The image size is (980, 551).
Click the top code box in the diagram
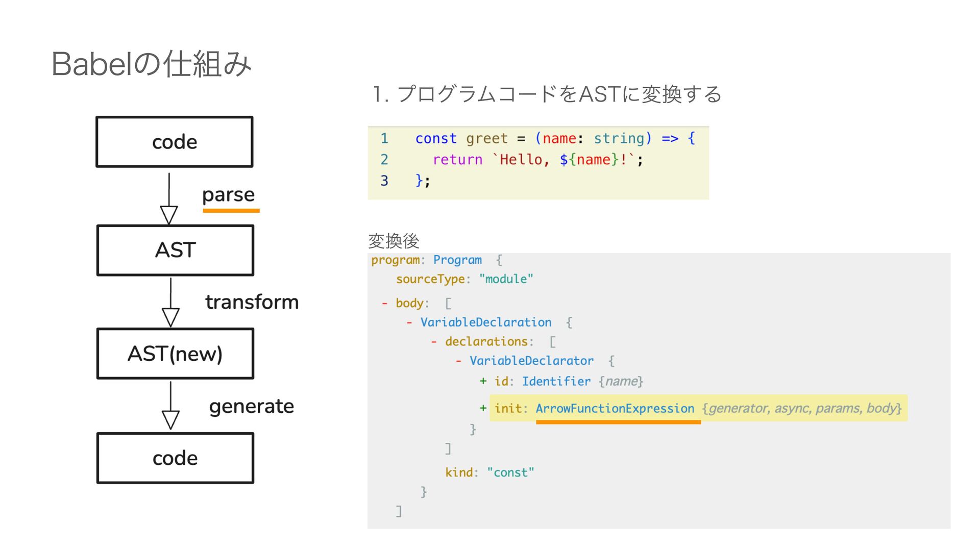click(175, 142)
